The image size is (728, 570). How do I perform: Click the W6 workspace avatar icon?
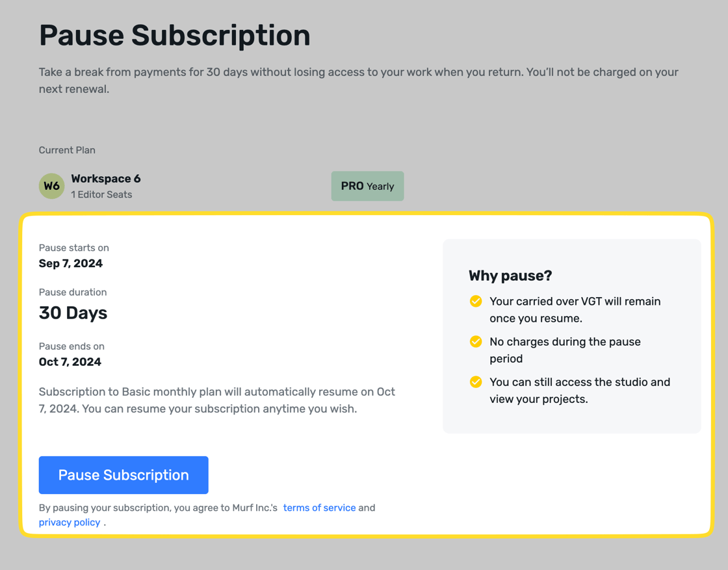51,186
